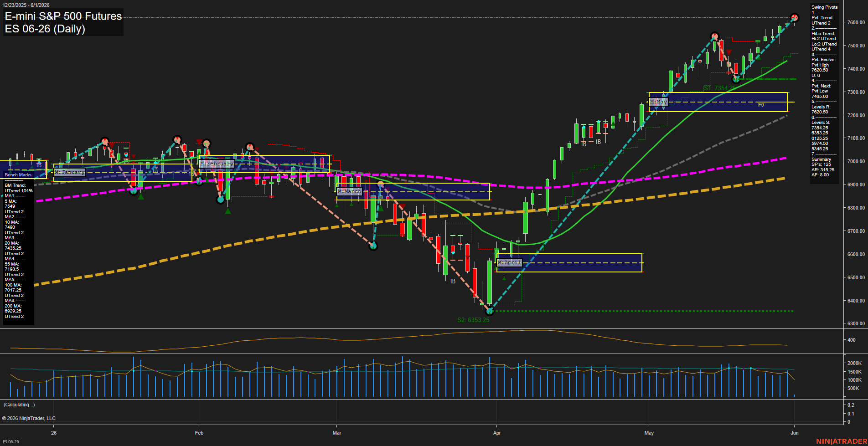Click the Levels R: 7620.50 entry
Image resolution: width=868 pixels, height=446 pixels.
pos(821,109)
